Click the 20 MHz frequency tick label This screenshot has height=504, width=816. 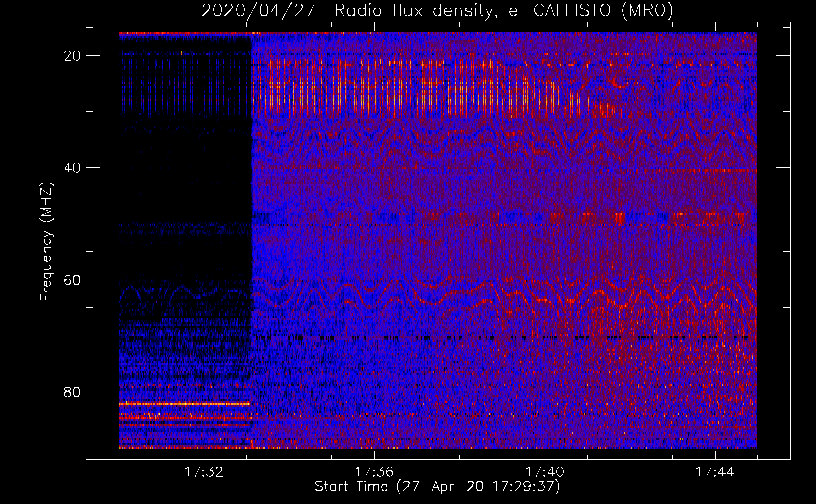coord(73,56)
